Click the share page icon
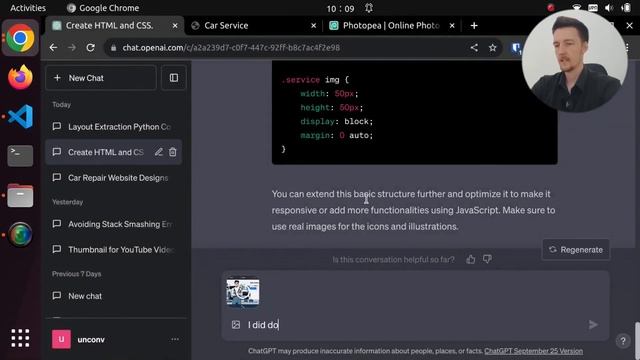 (474, 48)
